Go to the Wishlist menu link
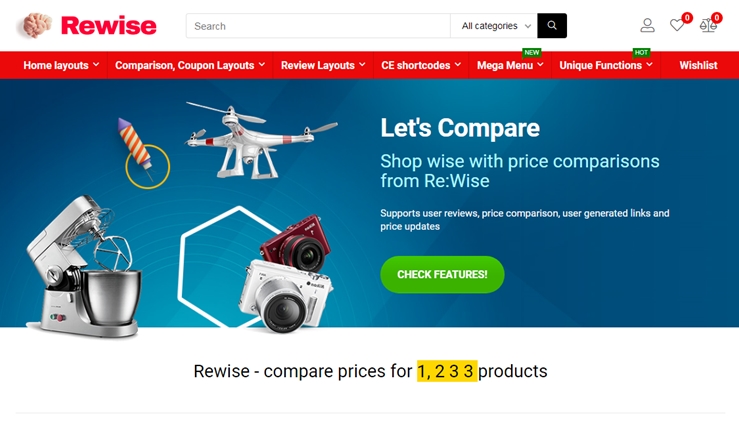The height and width of the screenshot is (430, 739). click(698, 65)
